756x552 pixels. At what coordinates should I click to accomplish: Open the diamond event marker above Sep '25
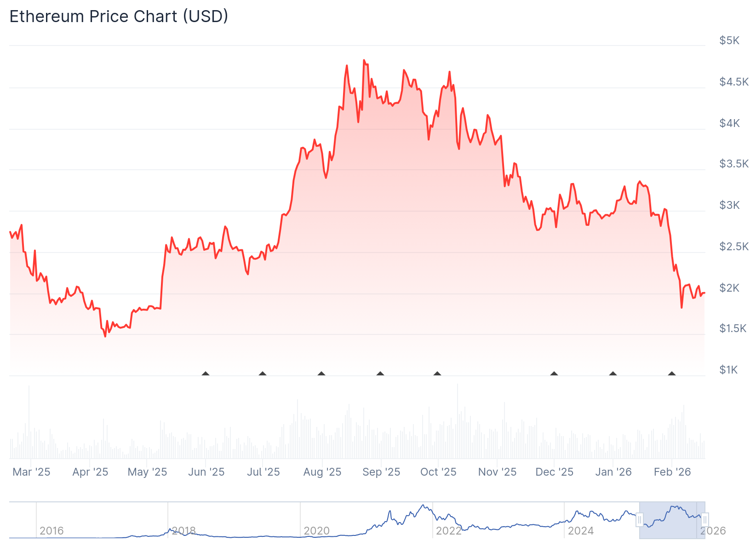pos(380,374)
